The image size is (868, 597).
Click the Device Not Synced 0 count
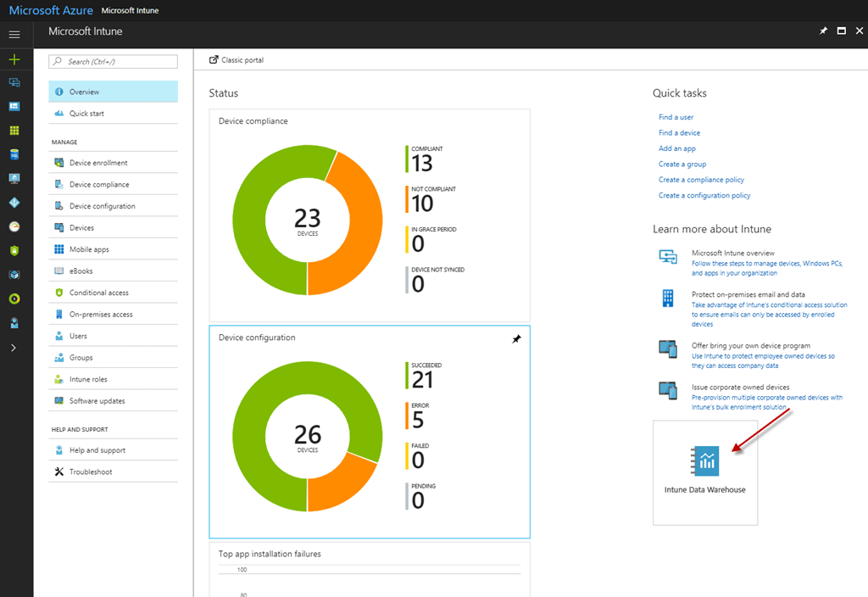click(418, 284)
